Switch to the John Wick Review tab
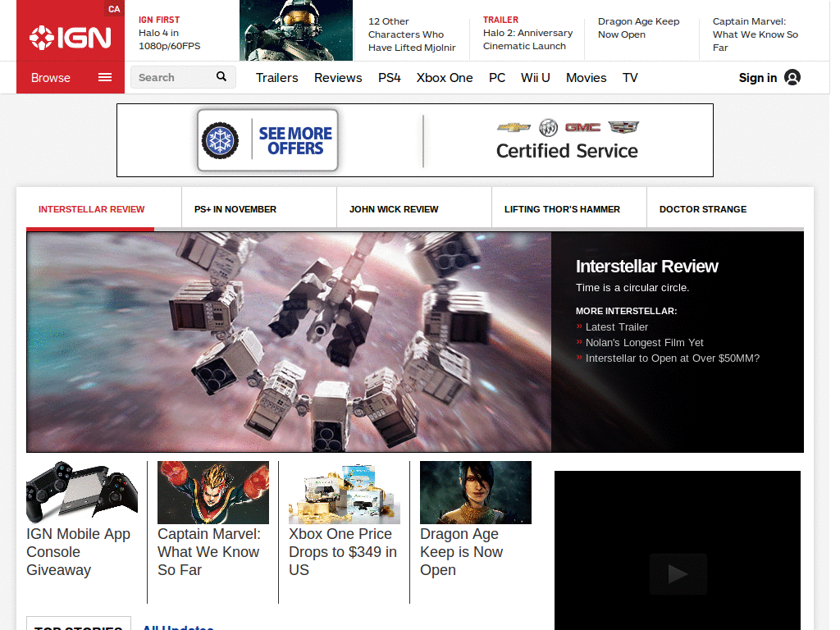Image resolution: width=840 pixels, height=630 pixels. tap(394, 209)
